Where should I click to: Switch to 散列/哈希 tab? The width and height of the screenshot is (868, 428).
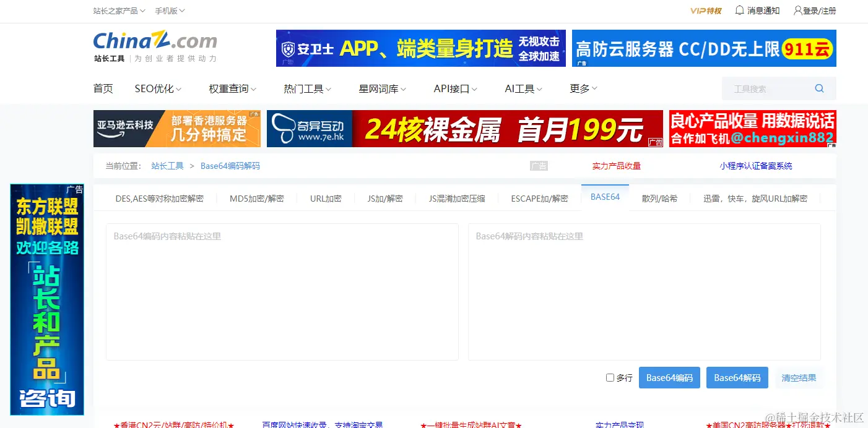click(659, 199)
